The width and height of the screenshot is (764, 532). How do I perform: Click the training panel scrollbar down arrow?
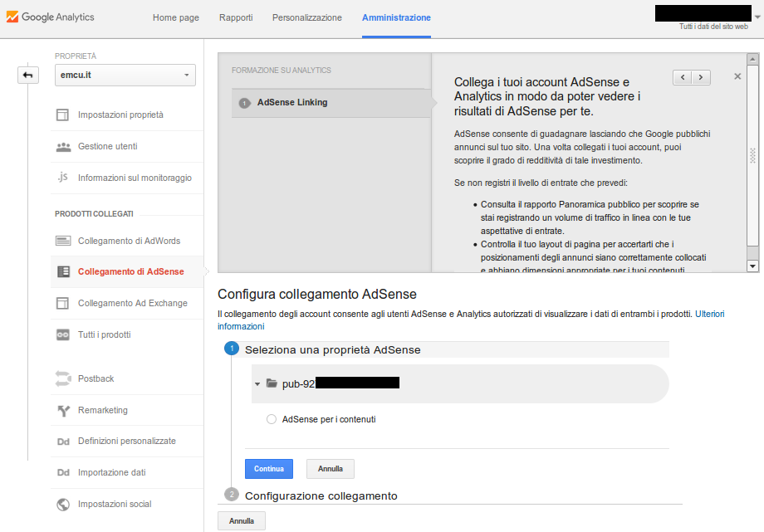(x=753, y=266)
